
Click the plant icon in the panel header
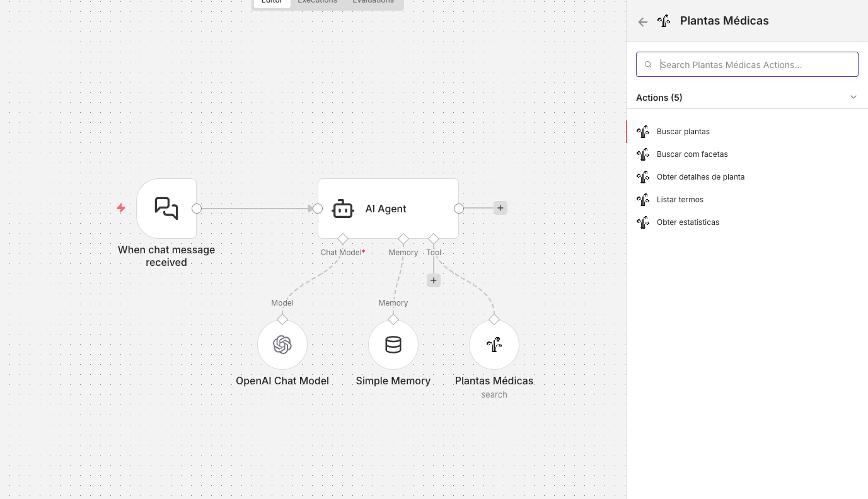click(664, 21)
